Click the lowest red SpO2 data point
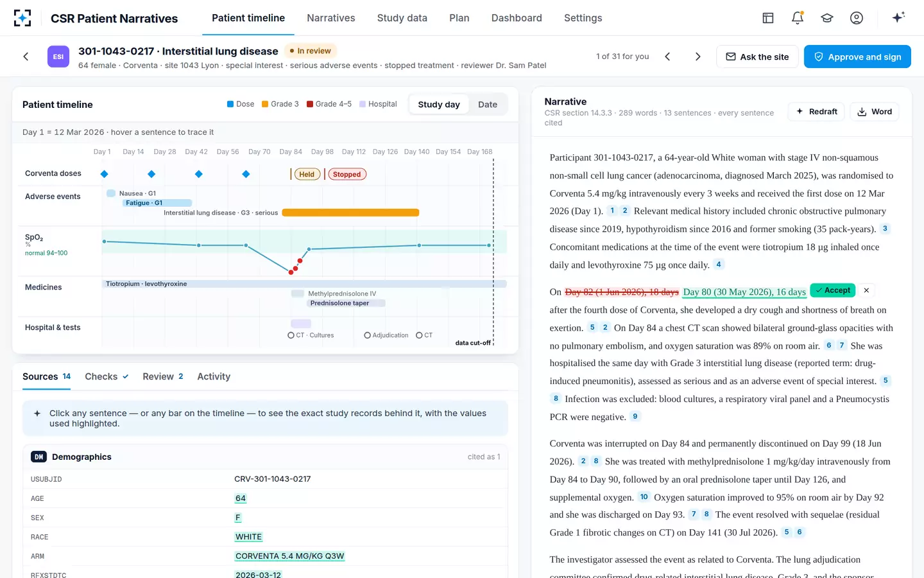 tap(291, 272)
